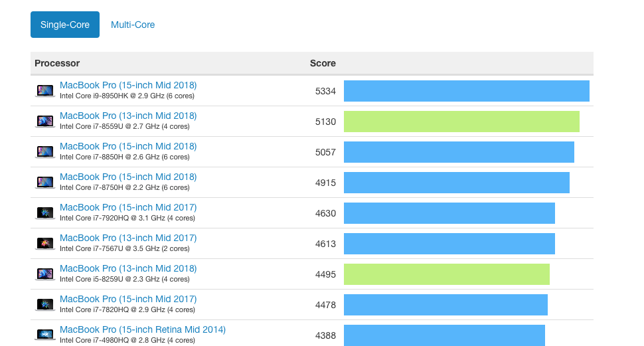The height and width of the screenshot is (346, 644).
Task: Select the score value 4495
Action: [x=326, y=274]
